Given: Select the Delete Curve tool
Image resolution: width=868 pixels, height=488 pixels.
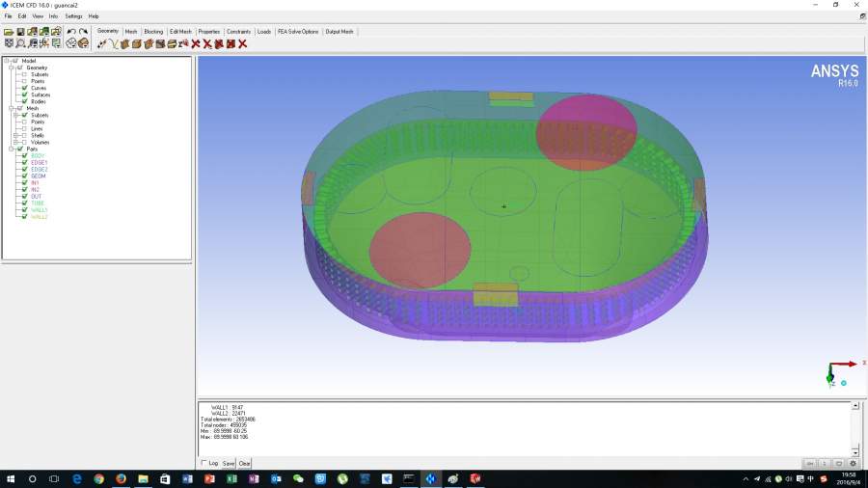Looking at the screenshot, I should pyautogui.click(x=207, y=43).
